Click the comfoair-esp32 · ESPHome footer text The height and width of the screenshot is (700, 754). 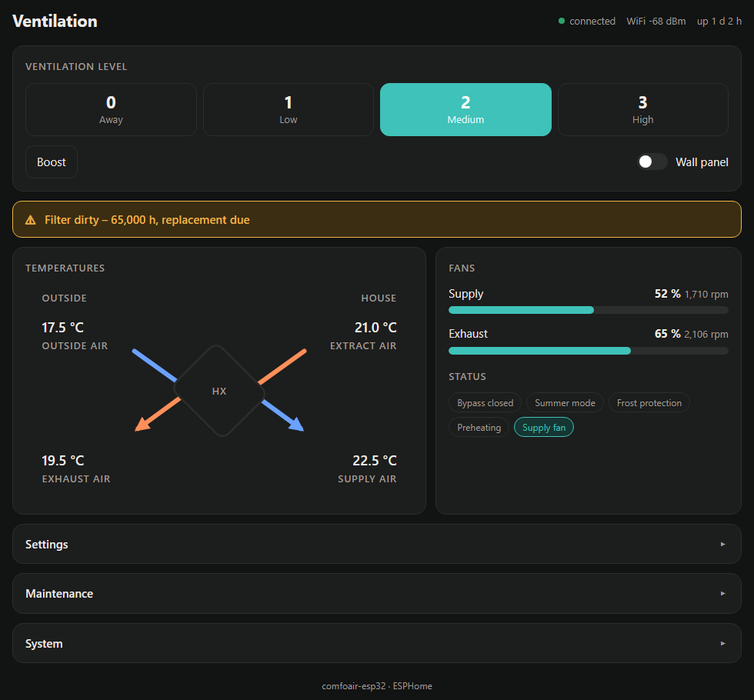click(377, 686)
